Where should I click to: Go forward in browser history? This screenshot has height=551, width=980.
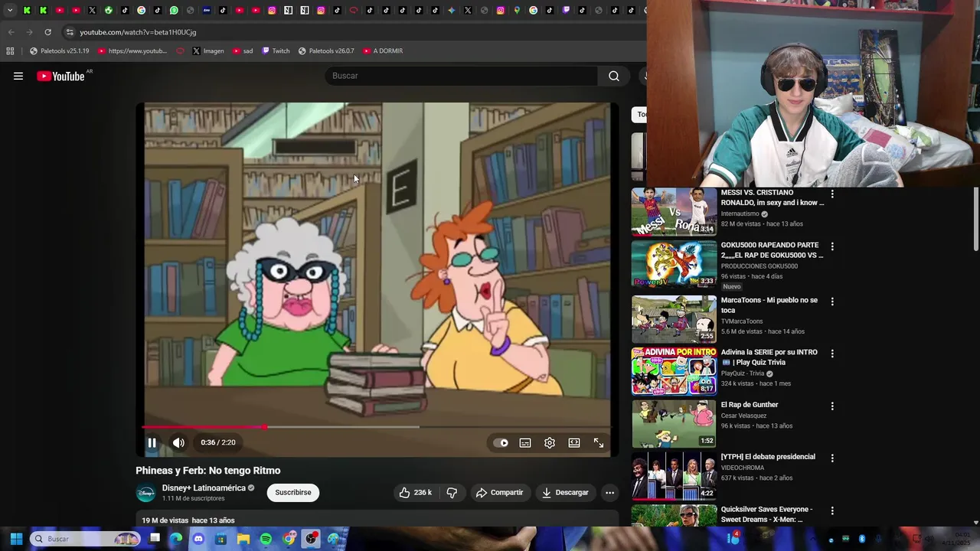(x=29, y=32)
